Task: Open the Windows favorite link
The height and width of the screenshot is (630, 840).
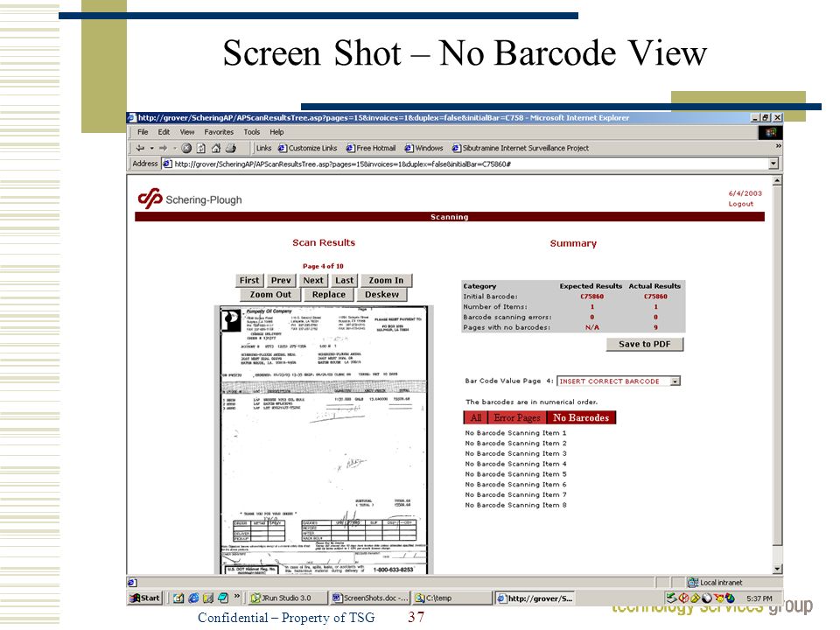Action: (423, 149)
